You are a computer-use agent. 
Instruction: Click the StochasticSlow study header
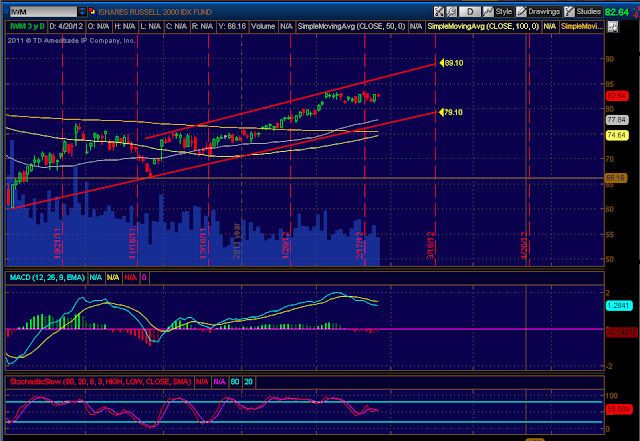(x=100, y=382)
